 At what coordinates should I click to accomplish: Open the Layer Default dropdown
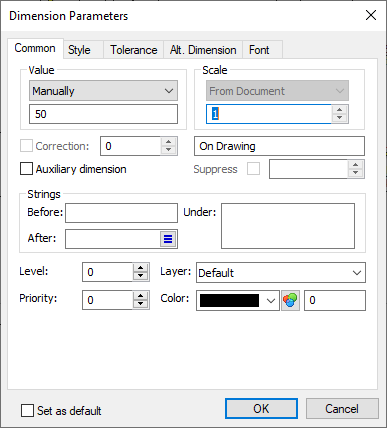[x=281, y=273]
